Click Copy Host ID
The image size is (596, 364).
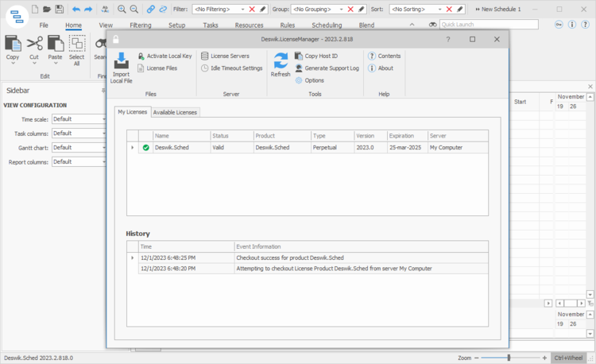click(x=316, y=56)
